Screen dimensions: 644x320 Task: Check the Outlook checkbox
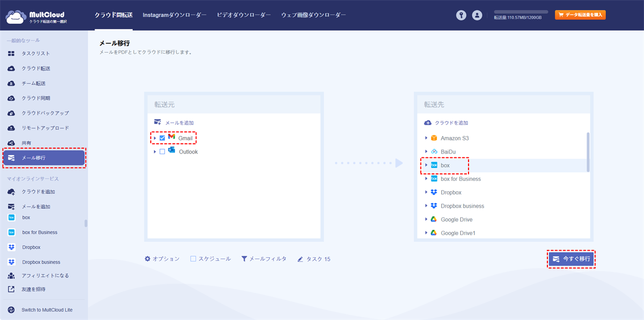(162, 152)
